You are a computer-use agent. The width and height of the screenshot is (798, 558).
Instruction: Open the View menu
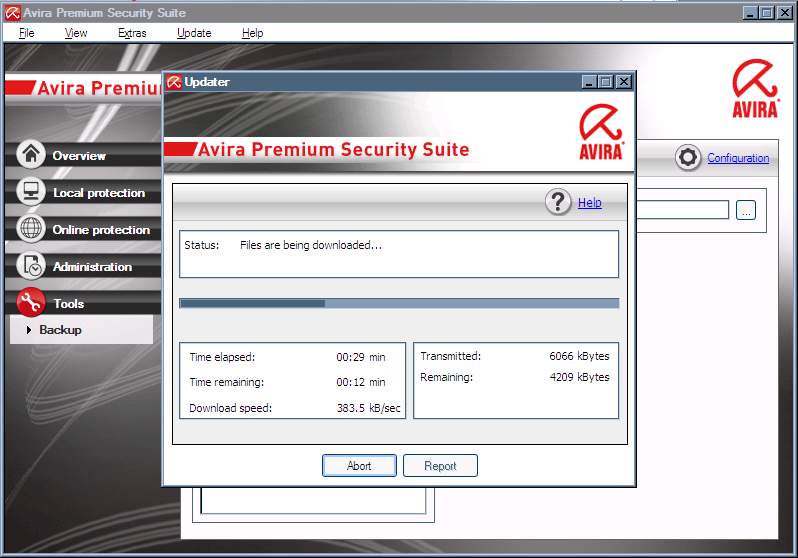click(x=76, y=33)
